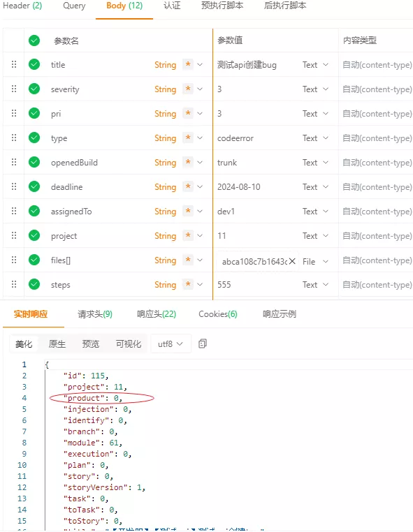
Task: Open the utf8 encoding dropdown
Action: click(171, 344)
